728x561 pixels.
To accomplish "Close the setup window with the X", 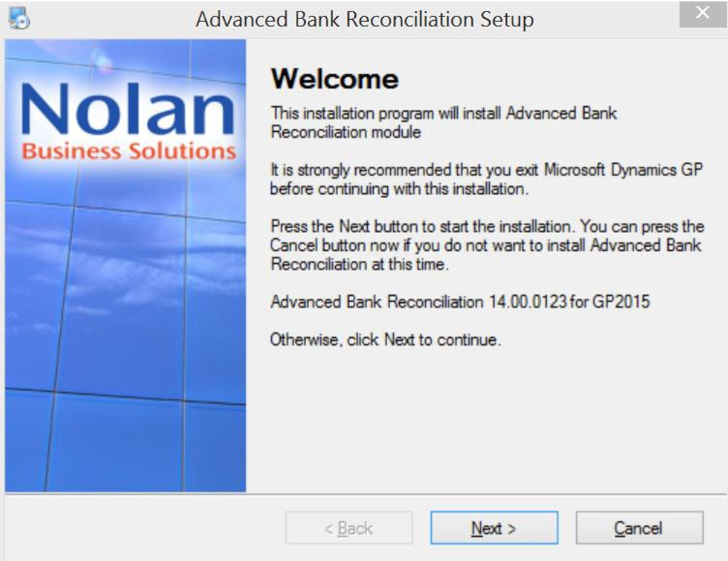I will pyautogui.click(x=702, y=14).
